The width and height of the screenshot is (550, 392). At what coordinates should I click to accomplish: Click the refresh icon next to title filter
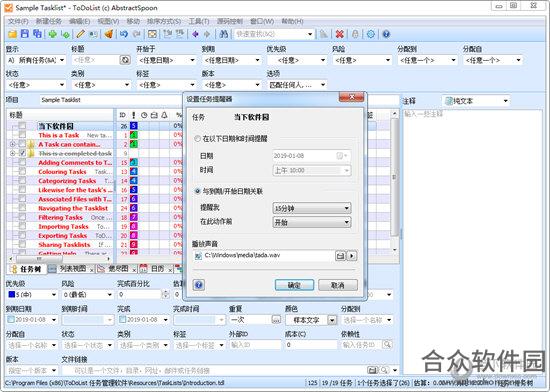pyautogui.click(x=125, y=60)
